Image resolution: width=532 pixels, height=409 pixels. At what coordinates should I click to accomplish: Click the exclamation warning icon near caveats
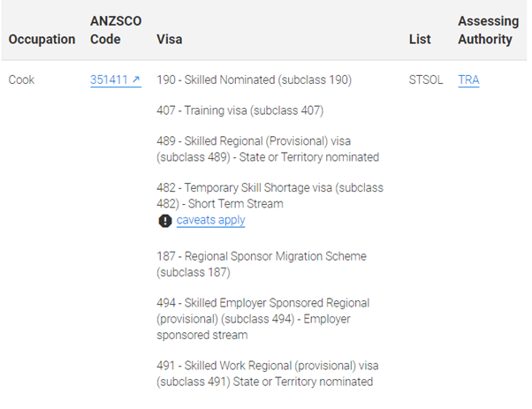(x=165, y=221)
